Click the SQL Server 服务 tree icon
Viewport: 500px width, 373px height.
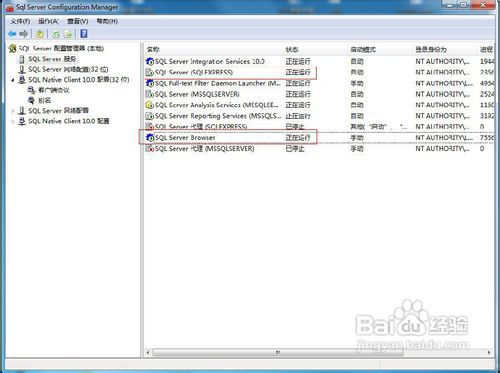tap(22, 59)
